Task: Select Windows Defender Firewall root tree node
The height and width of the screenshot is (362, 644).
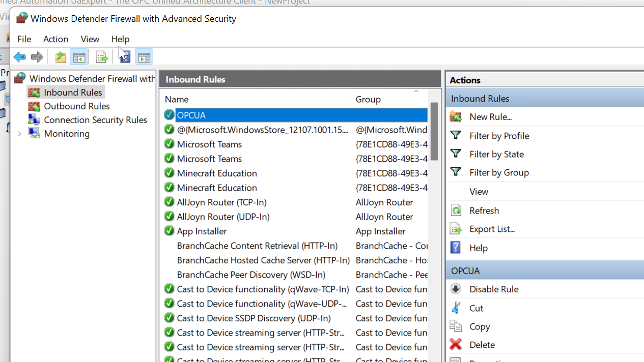Action: [92, 78]
